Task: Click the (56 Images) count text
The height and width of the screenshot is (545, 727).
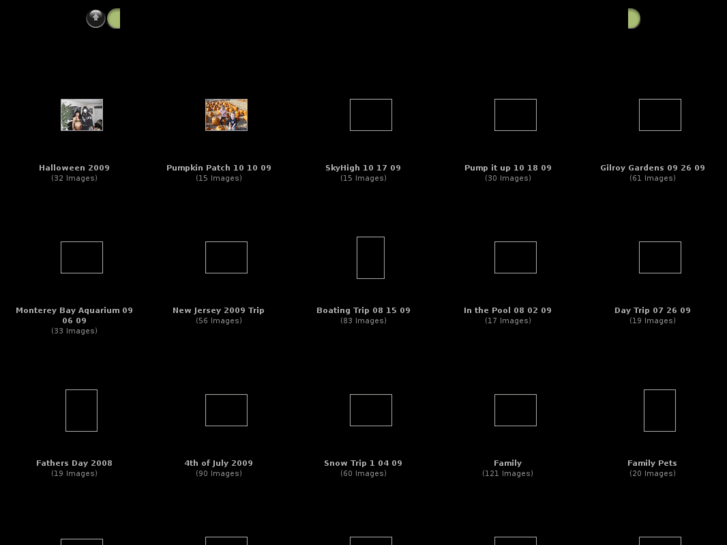Action: 219,320
